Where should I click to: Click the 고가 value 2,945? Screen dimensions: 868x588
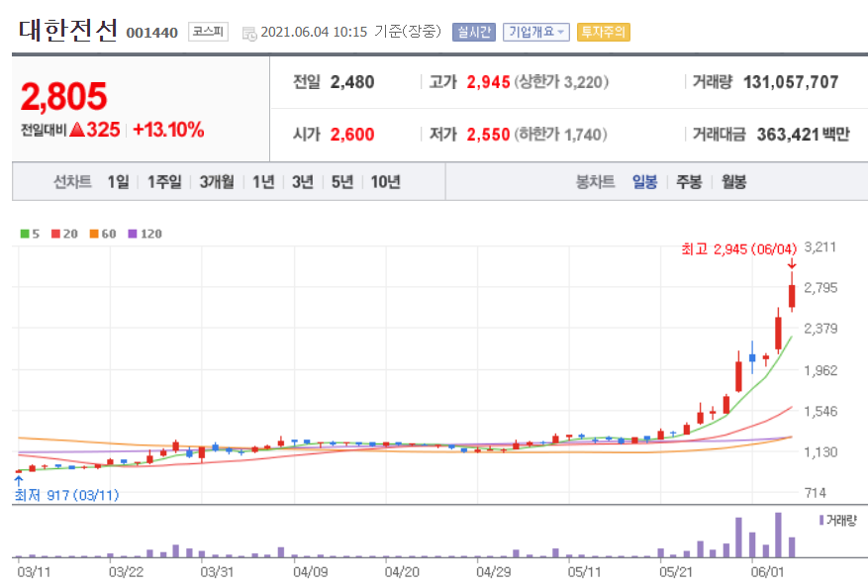click(488, 82)
